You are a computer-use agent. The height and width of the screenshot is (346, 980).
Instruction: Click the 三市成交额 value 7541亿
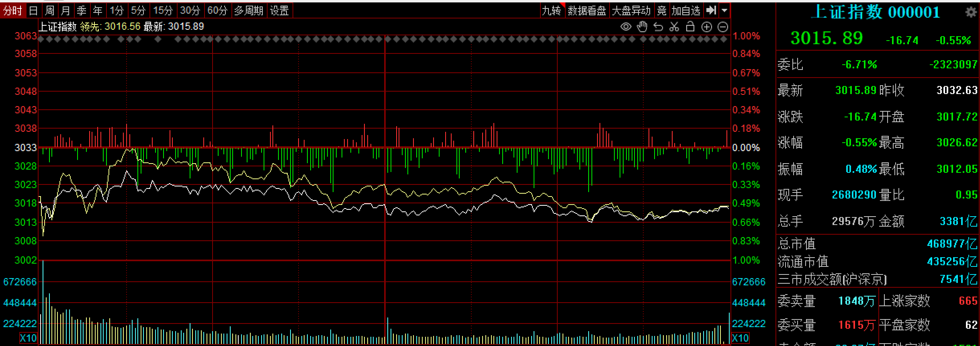958,279
